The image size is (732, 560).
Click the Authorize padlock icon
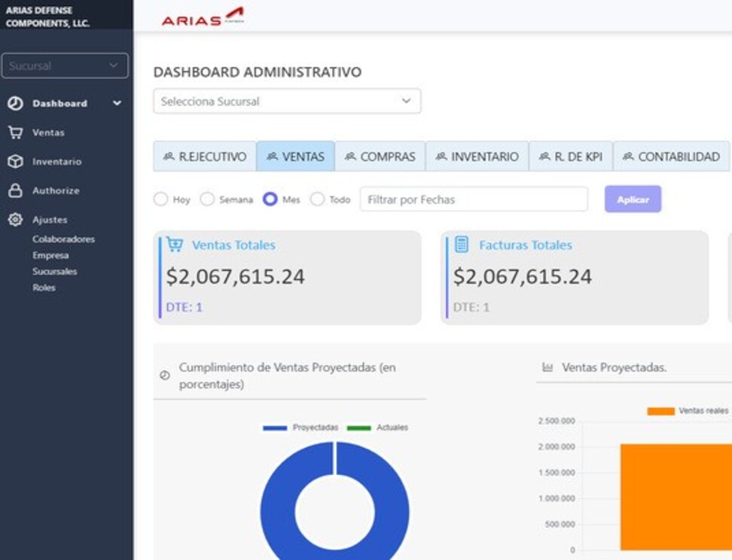(15, 191)
